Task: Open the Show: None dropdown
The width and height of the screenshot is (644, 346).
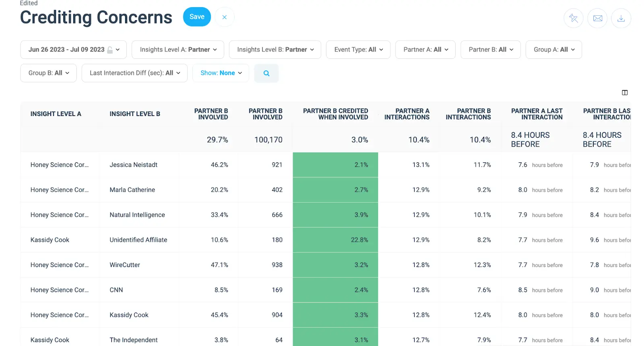Action: click(221, 73)
